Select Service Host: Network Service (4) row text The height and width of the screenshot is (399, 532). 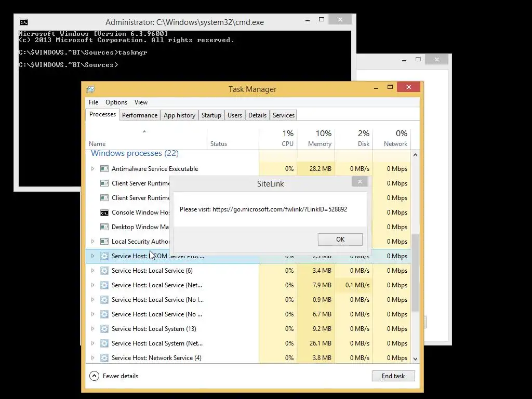point(156,358)
